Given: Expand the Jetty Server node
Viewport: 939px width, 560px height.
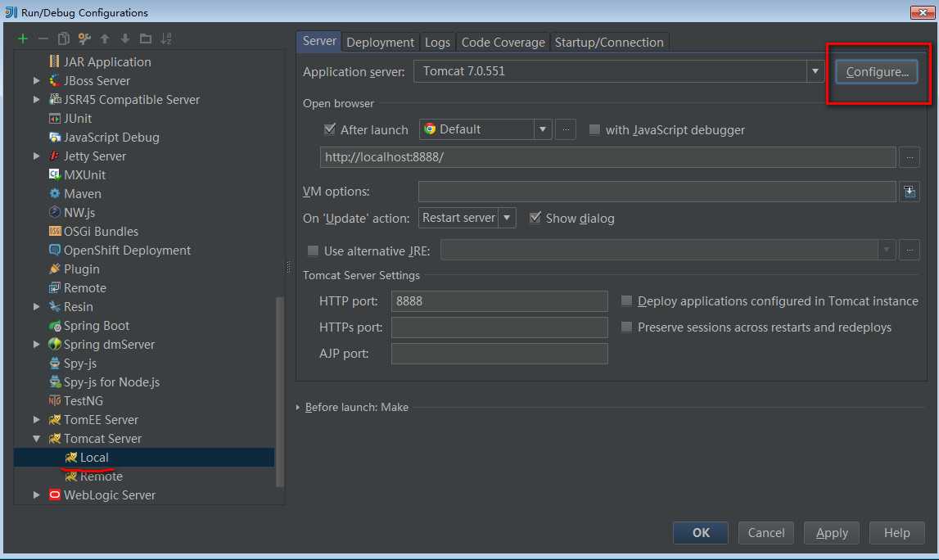Looking at the screenshot, I should 37,156.
